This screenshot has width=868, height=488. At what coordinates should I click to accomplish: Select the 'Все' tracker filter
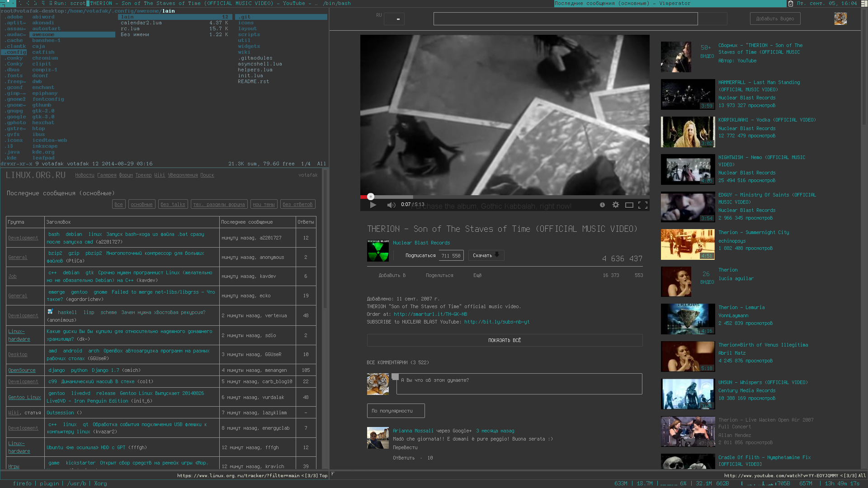(x=118, y=204)
